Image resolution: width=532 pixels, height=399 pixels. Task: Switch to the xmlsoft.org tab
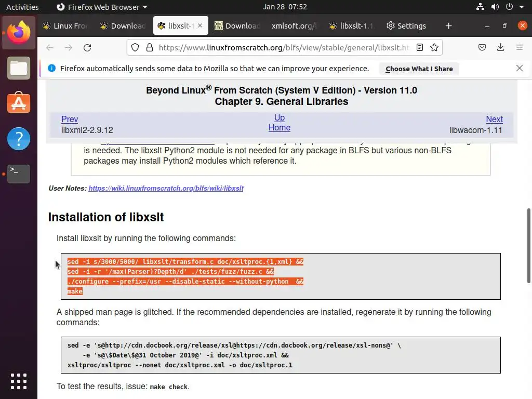click(294, 26)
